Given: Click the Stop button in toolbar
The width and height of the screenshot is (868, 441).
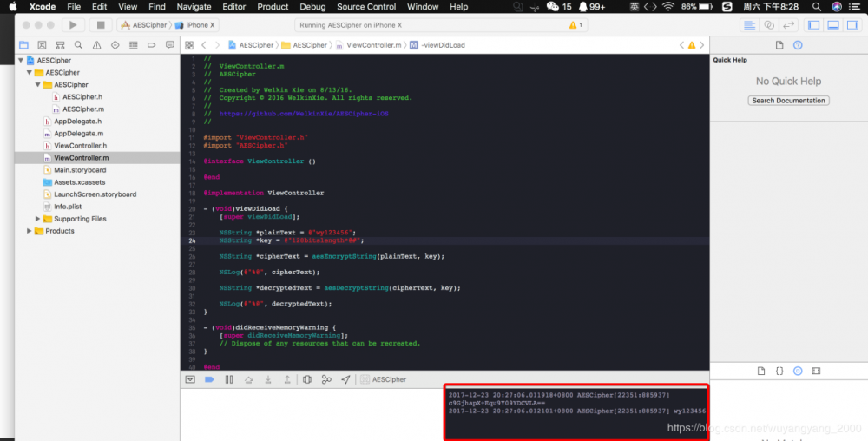Looking at the screenshot, I should point(101,25).
